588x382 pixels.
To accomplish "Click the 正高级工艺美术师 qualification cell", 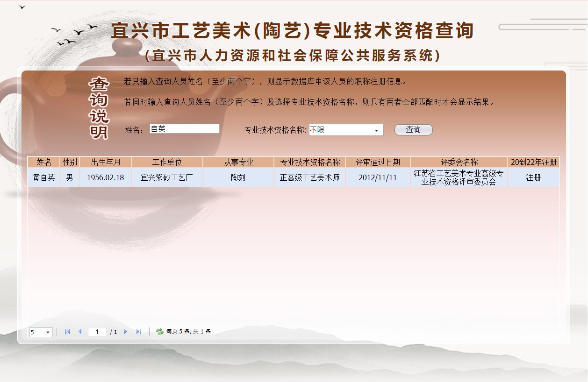I will click(309, 177).
